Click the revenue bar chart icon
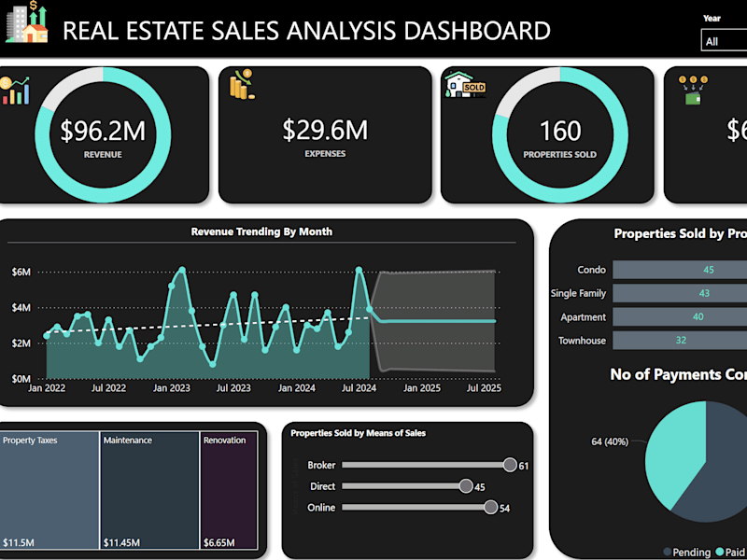The height and width of the screenshot is (560, 747). (x=14, y=91)
